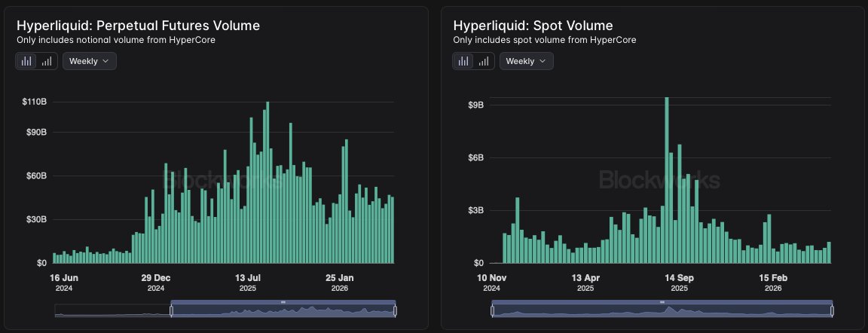Click the $3B axis label
This screenshot has height=333, width=868.
coord(475,210)
